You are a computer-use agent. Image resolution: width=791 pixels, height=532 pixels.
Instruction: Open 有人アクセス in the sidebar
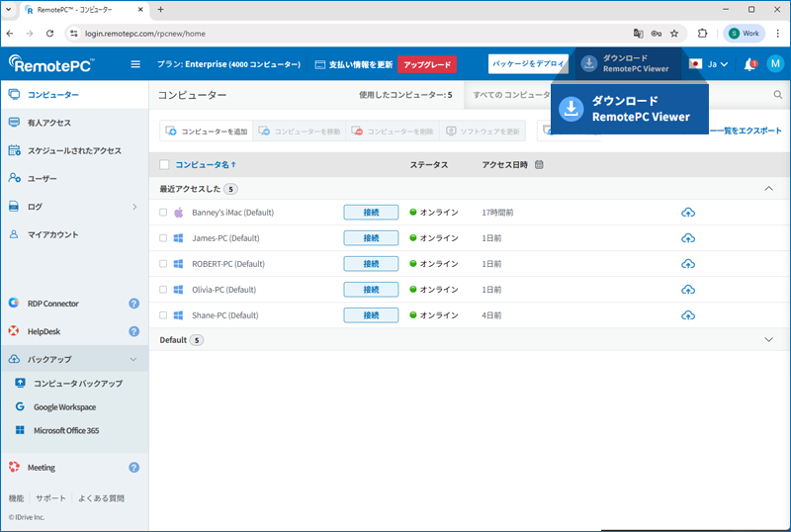75,123
